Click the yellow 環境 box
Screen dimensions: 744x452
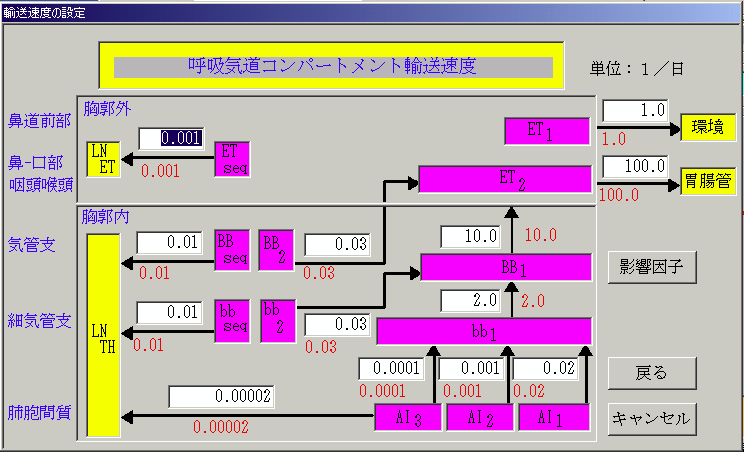tap(708, 127)
